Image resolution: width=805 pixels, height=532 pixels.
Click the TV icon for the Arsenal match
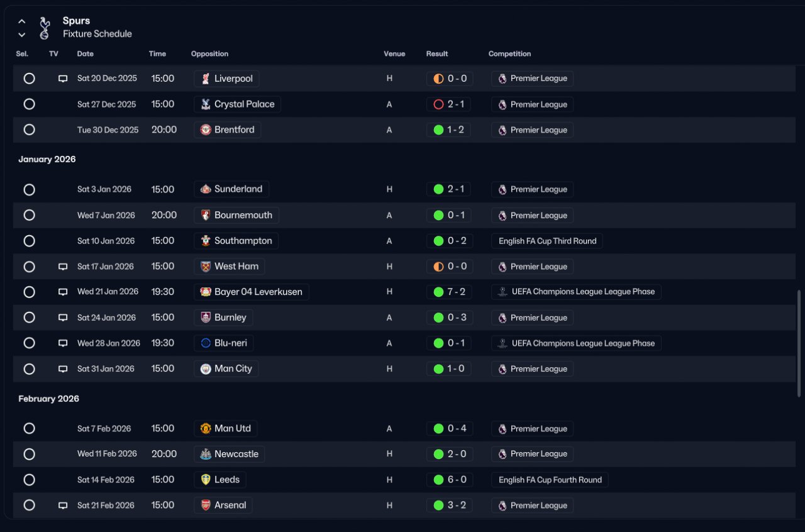[63, 506]
